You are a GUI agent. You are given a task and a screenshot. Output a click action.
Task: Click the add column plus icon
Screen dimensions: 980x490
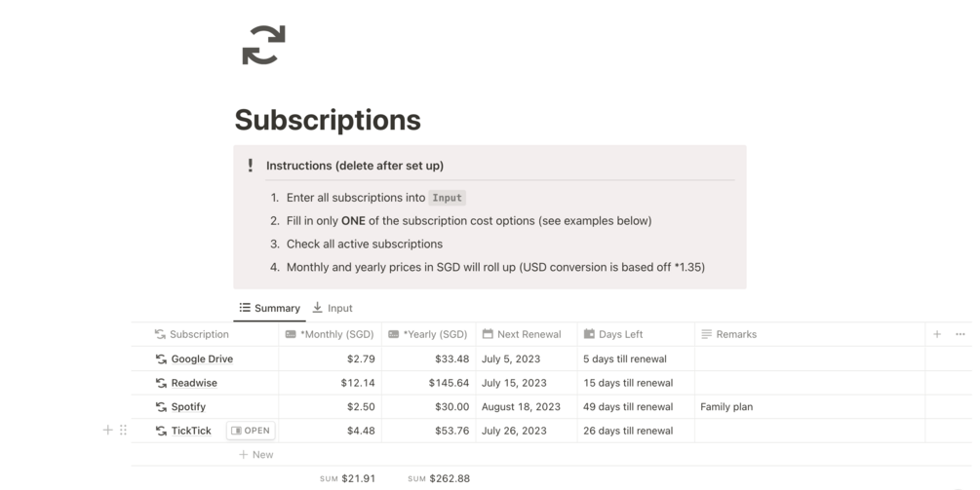[x=937, y=334]
